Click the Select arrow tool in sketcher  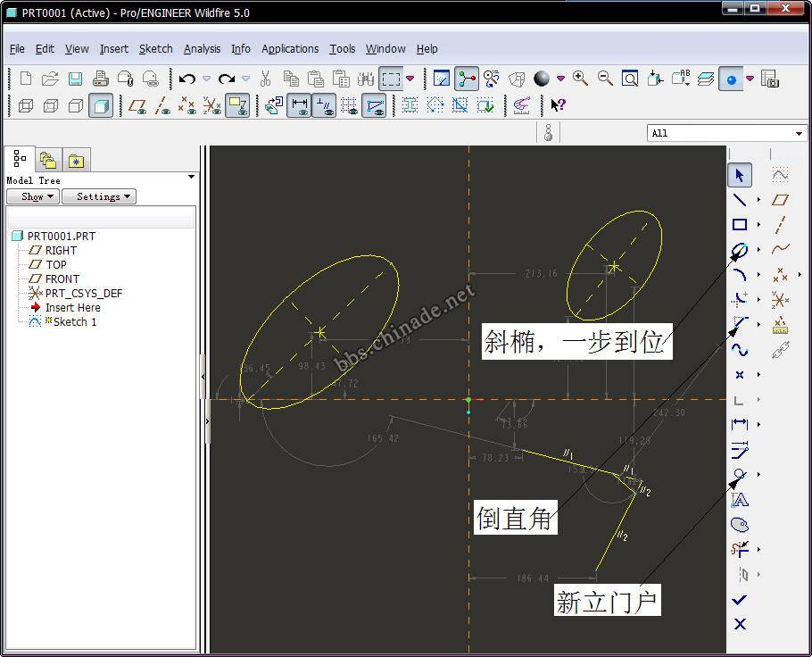pos(740,175)
